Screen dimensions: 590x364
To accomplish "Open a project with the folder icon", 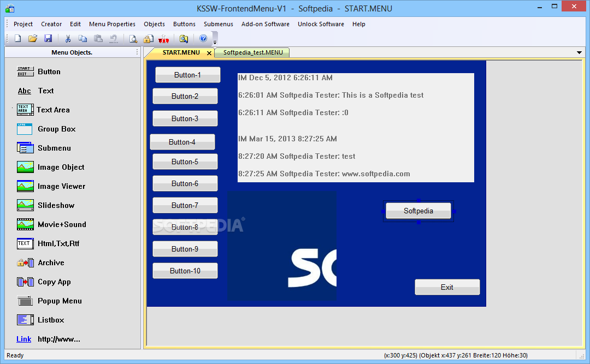I will [33, 38].
